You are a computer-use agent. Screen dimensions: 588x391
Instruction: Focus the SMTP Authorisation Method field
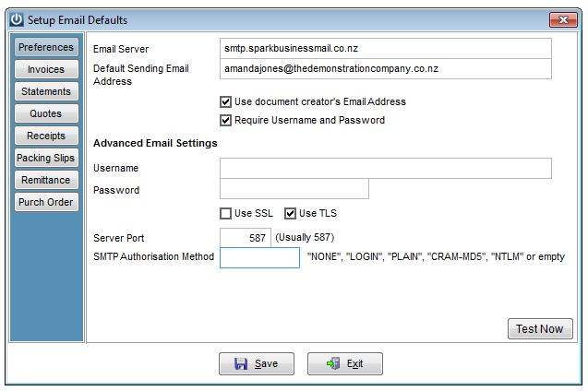[x=259, y=257]
